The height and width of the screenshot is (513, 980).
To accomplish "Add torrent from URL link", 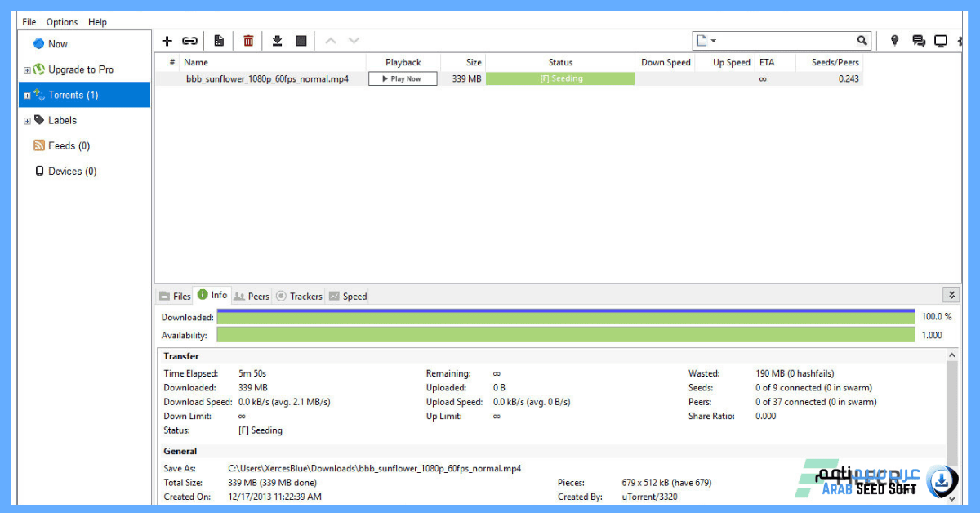I will pos(189,40).
